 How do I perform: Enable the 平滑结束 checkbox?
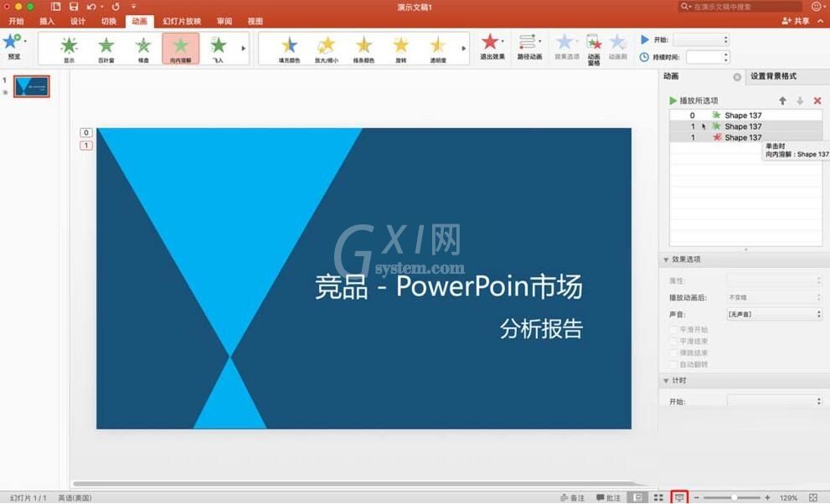point(674,341)
